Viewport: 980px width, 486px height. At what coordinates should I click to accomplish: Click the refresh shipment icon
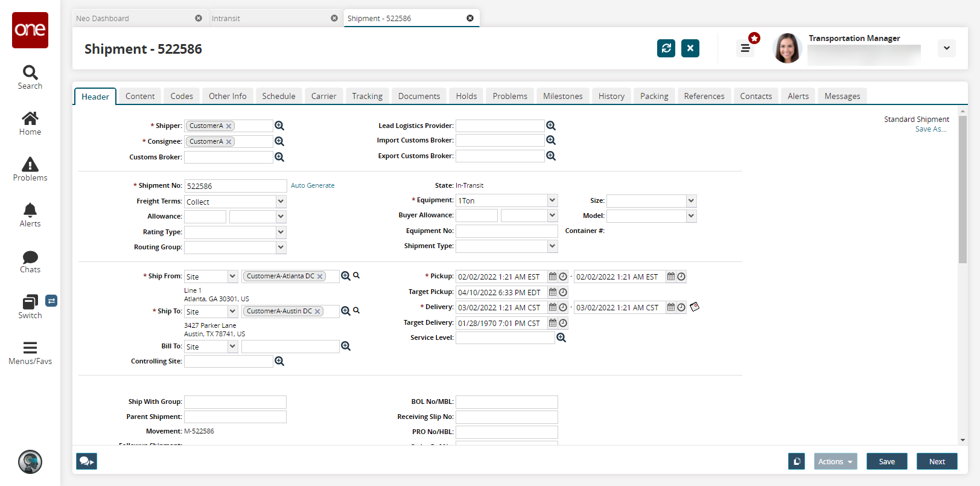click(x=666, y=48)
